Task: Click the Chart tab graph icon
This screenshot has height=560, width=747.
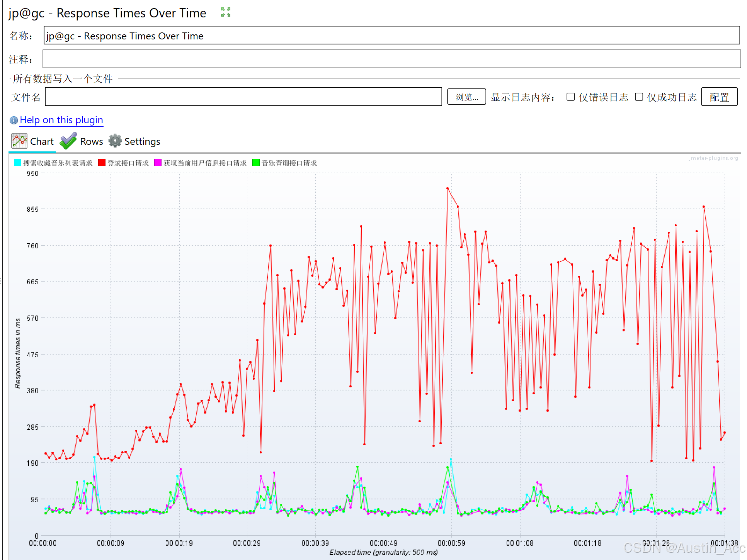Action: point(19,141)
